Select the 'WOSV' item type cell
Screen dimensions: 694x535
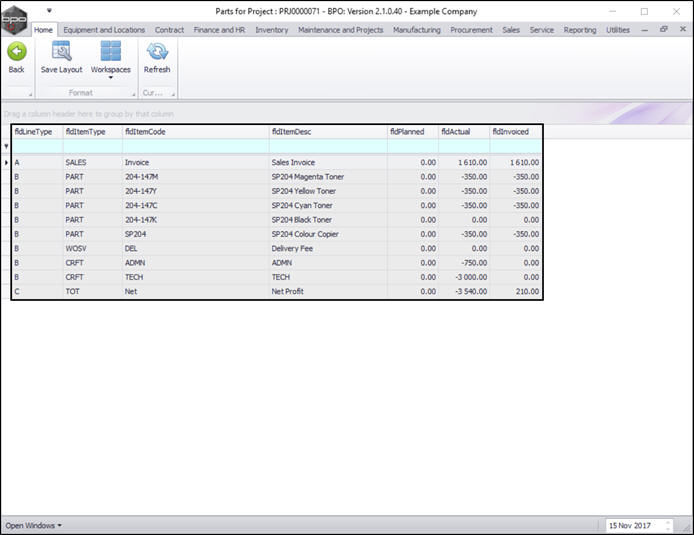click(x=93, y=248)
